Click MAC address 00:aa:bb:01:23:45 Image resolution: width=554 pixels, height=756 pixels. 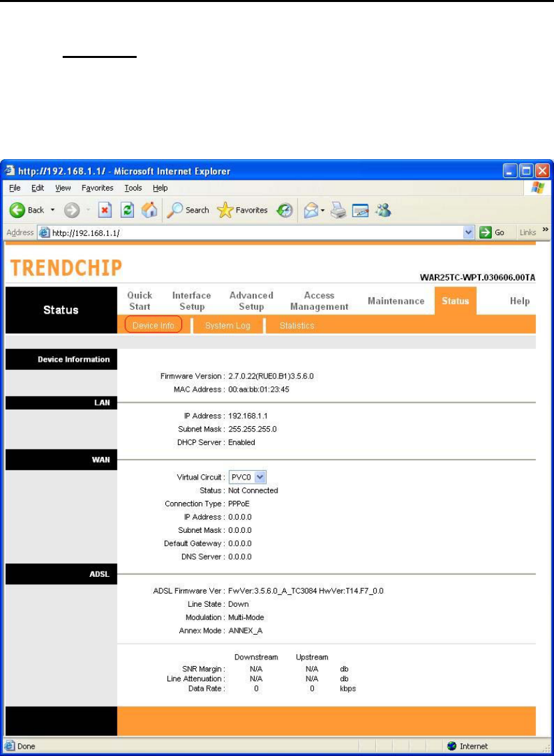pos(259,389)
